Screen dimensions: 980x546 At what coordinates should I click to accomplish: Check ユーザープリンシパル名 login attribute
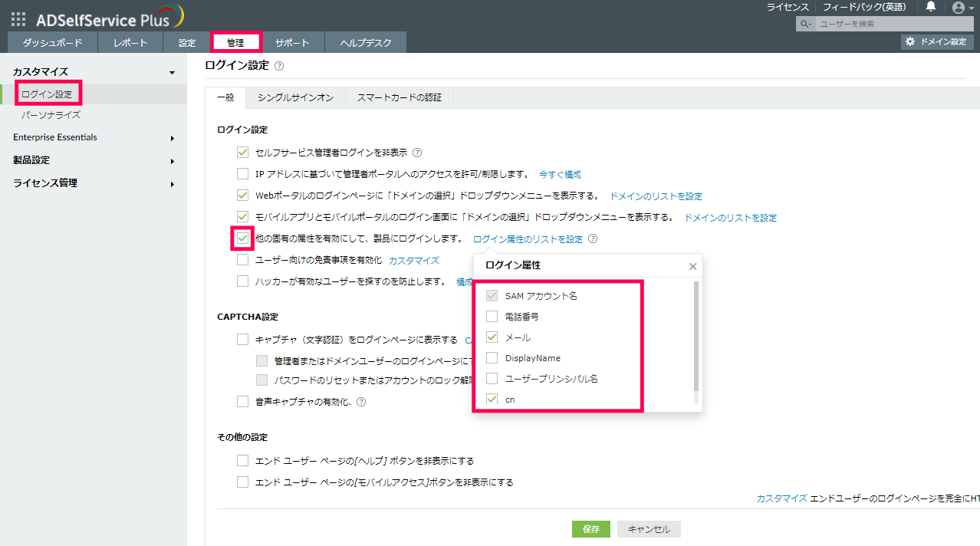coord(492,378)
